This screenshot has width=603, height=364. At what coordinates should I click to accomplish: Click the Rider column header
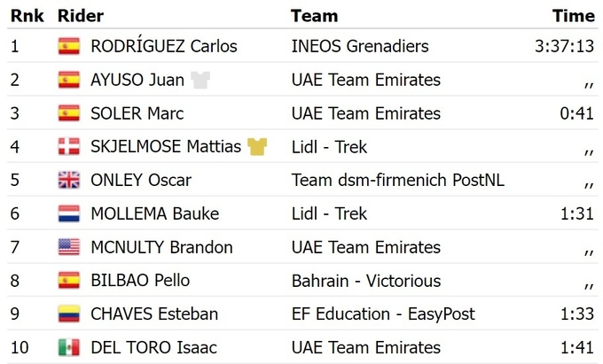click(80, 16)
